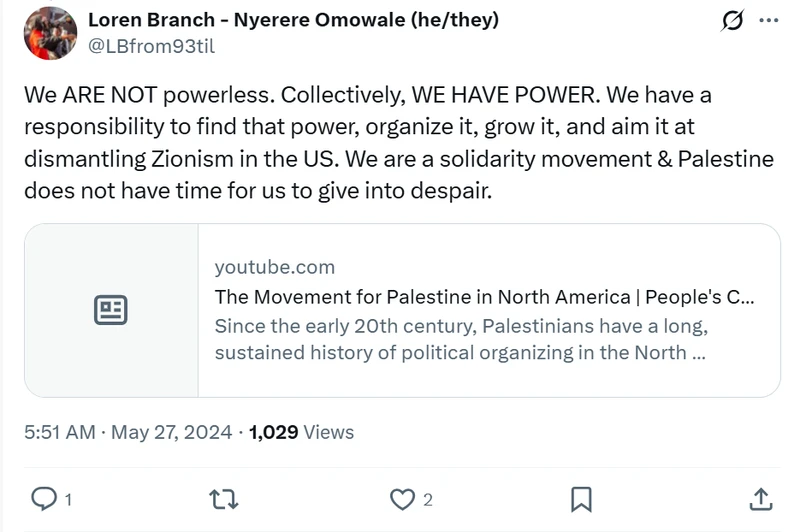Image resolution: width=800 pixels, height=532 pixels.
Task: Click the article placeholder icon in card
Action: pos(111,310)
